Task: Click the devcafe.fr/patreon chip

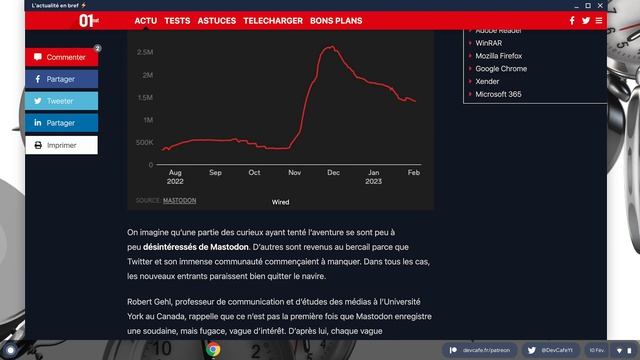Action: [x=480, y=350]
